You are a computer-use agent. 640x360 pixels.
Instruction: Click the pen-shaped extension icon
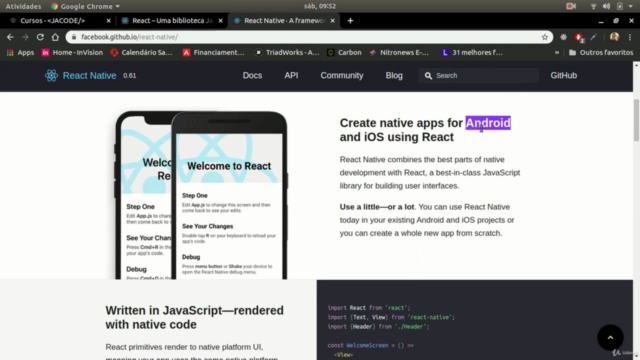(x=593, y=37)
